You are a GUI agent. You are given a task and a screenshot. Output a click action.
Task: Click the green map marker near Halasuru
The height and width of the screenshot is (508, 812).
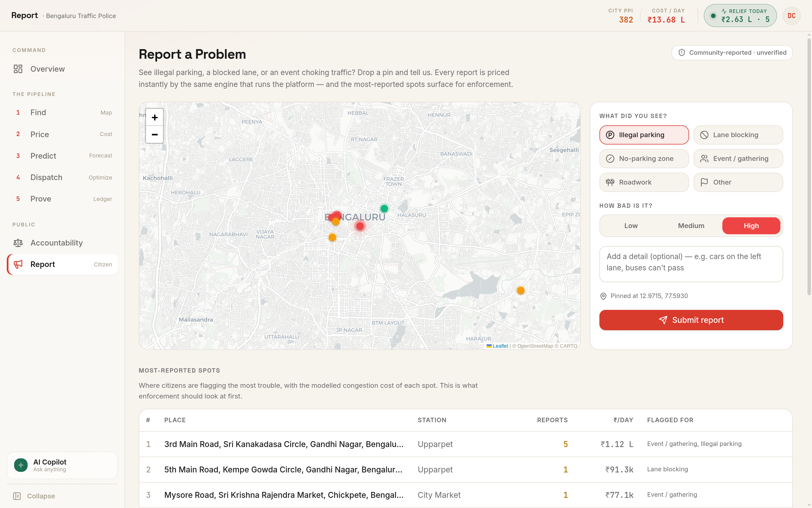click(384, 209)
